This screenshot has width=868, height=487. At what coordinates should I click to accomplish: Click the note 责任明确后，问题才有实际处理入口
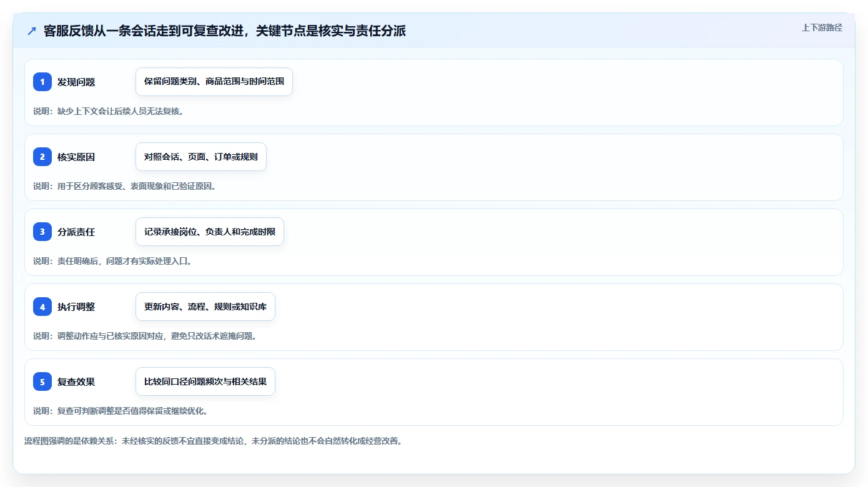112,261
